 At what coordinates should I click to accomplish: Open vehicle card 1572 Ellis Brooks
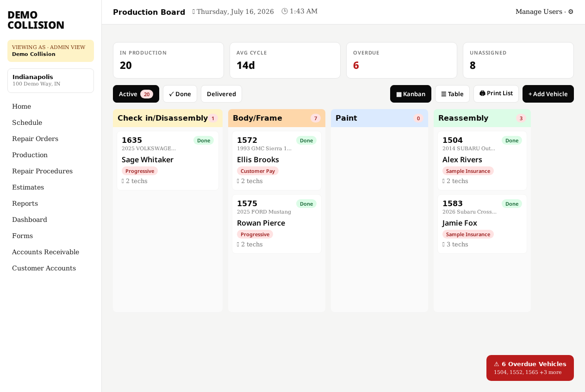pyautogui.click(x=277, y=160)
